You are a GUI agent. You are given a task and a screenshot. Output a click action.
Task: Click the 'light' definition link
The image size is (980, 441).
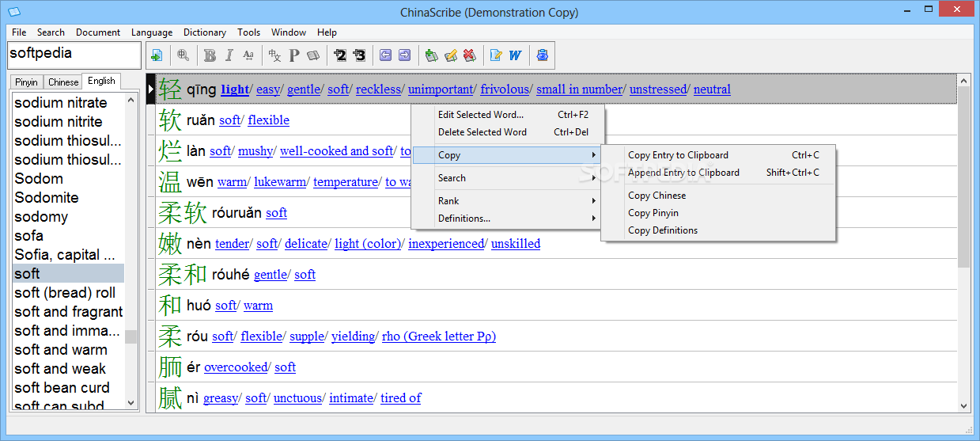[x=235, y=89]
